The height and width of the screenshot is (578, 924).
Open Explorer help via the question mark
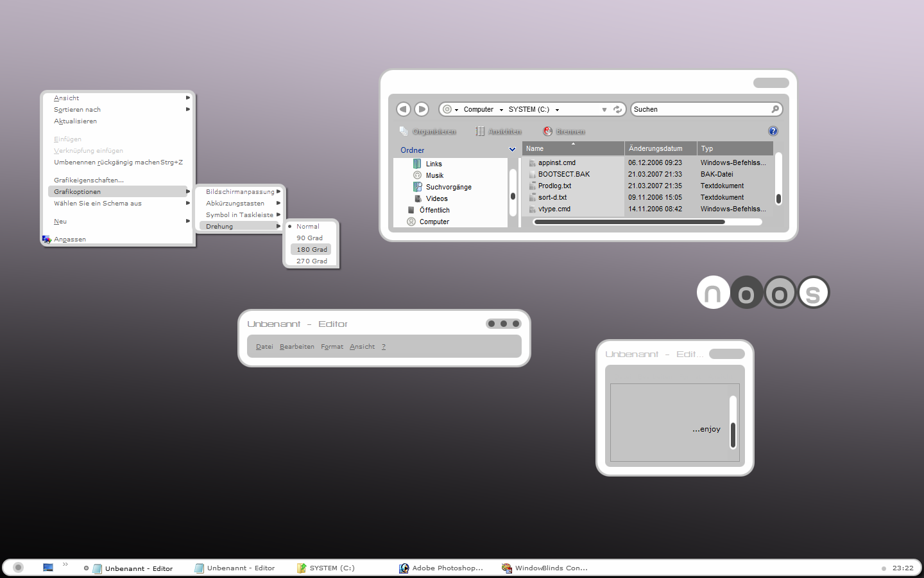tap(773, 131)
